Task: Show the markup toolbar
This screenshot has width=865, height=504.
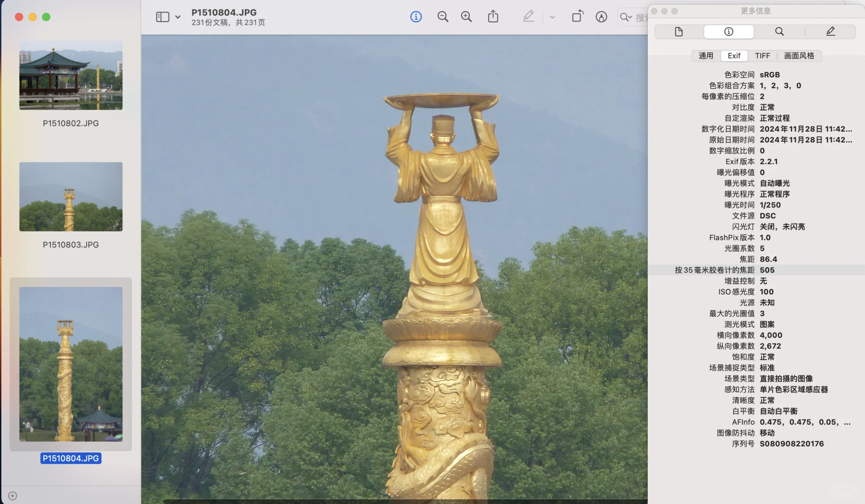Action: point(602,17)
